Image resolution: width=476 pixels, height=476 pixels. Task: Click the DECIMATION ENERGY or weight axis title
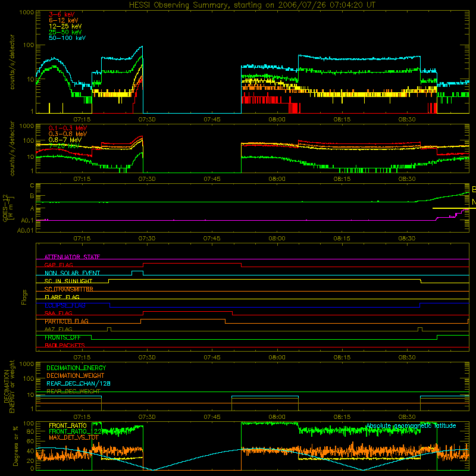[9, 386]
